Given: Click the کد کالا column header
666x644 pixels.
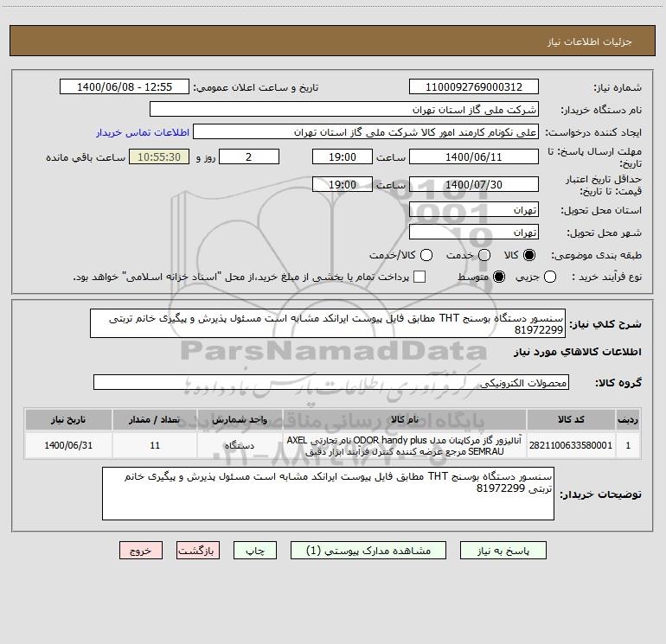Looking at the screenshot, I should tap(571, 419).
